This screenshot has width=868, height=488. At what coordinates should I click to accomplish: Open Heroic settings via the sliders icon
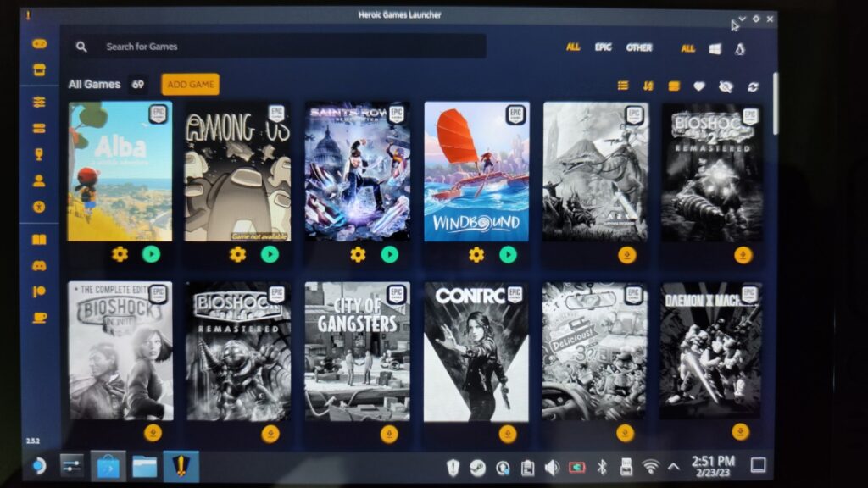pyautogui.click(x=37, y=103)
